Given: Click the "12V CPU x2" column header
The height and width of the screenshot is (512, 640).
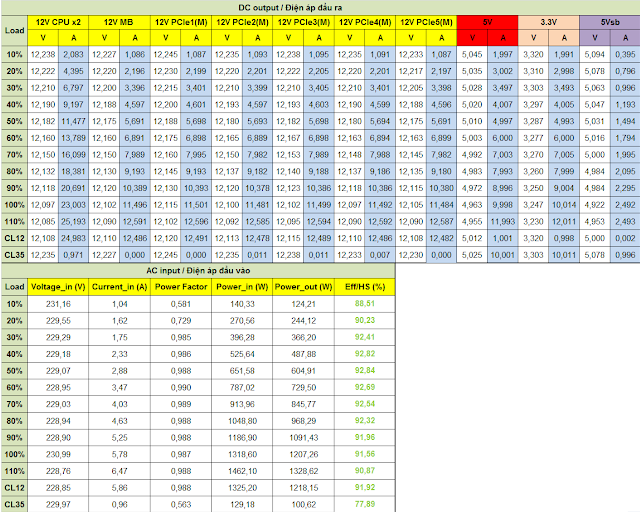Looking at the screenshot, I should [59, 20].
